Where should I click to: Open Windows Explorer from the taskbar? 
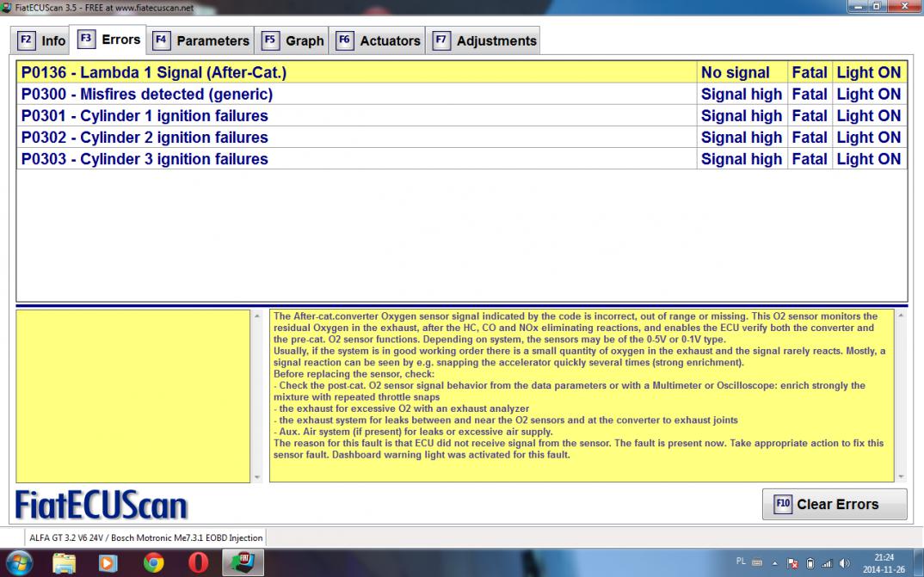64,563
